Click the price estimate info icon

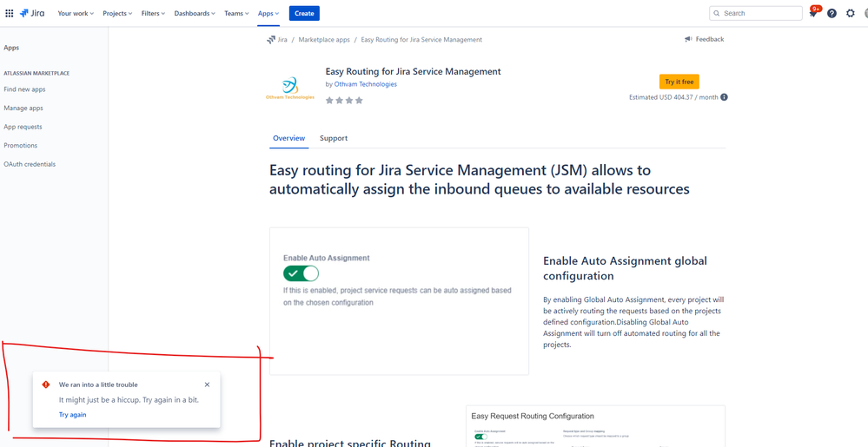[724, 97]
